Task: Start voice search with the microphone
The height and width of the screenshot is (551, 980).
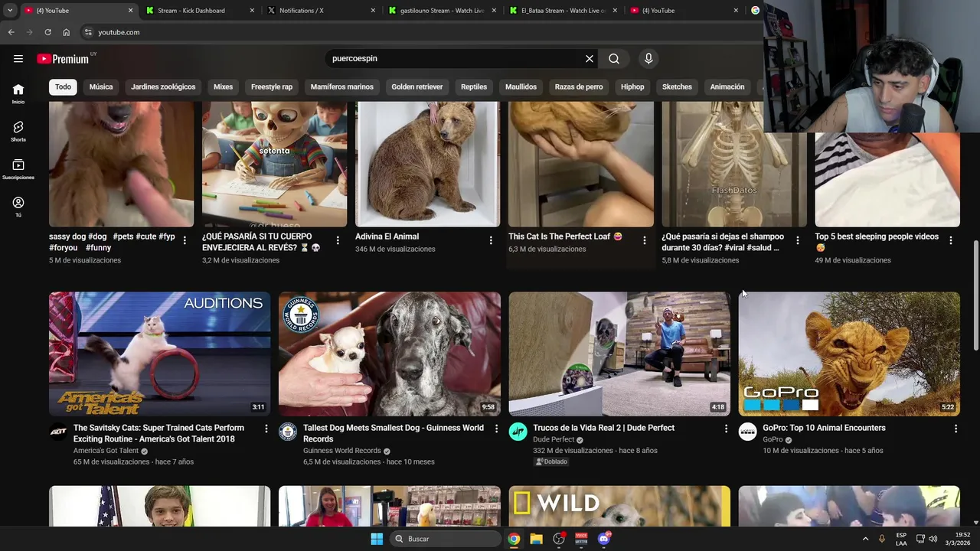Action: 648,58
